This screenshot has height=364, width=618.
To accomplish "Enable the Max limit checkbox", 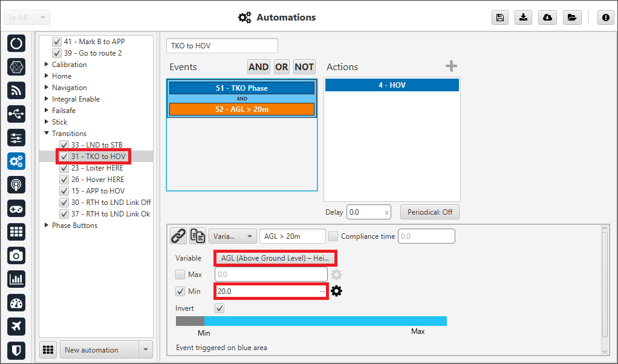I will pos(180,275).
